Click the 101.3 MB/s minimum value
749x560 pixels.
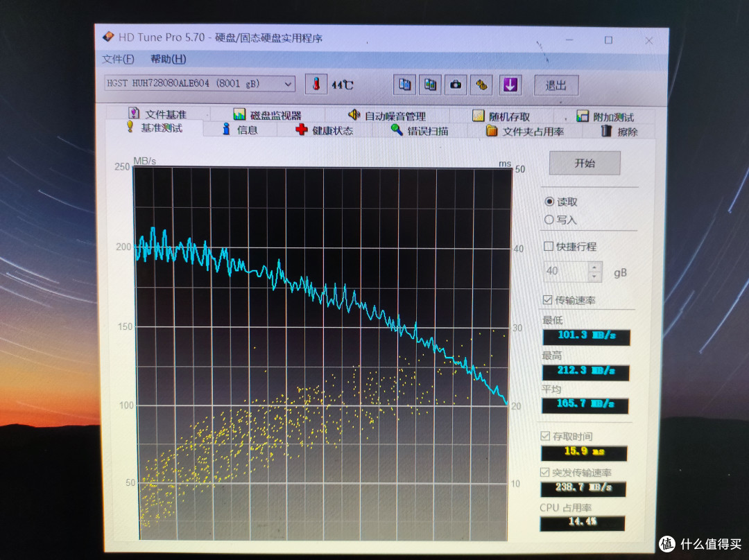(587, 336)
